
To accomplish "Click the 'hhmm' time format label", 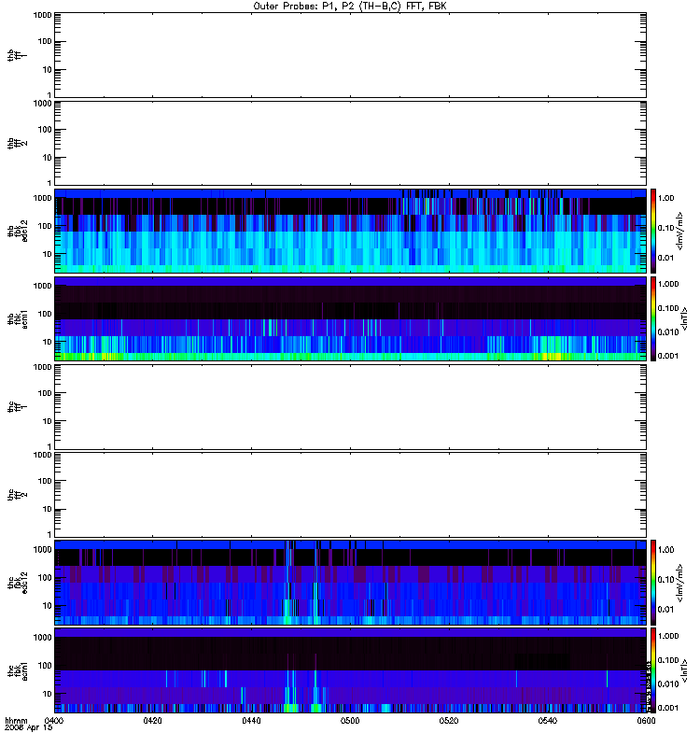I will click(16, 721).
